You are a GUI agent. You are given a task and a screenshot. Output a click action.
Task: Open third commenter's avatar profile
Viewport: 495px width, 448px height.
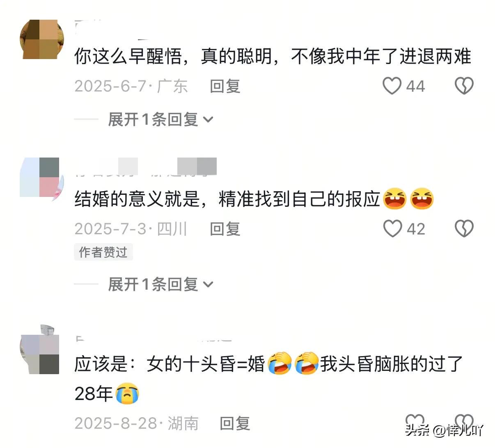(40, 354)
